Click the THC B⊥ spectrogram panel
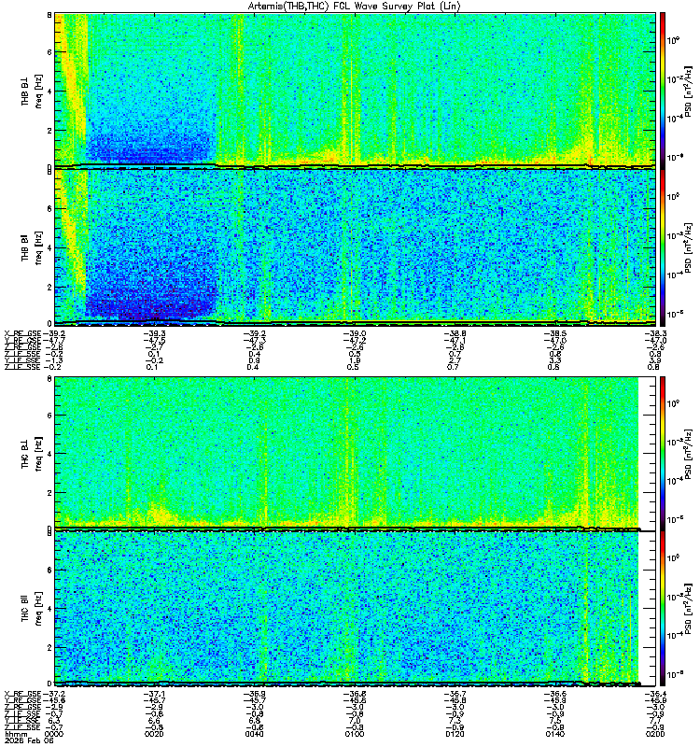The height and width of the screenshot is (747, 700). (355, 453)
